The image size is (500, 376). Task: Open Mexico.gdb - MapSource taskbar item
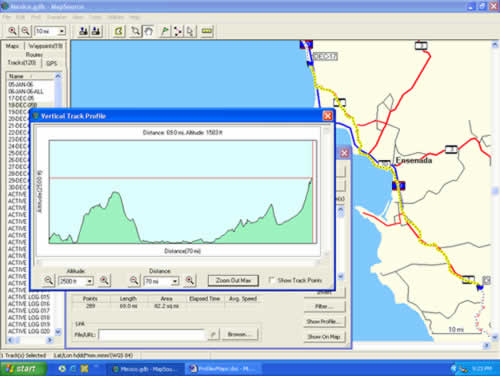coord(146,369)
